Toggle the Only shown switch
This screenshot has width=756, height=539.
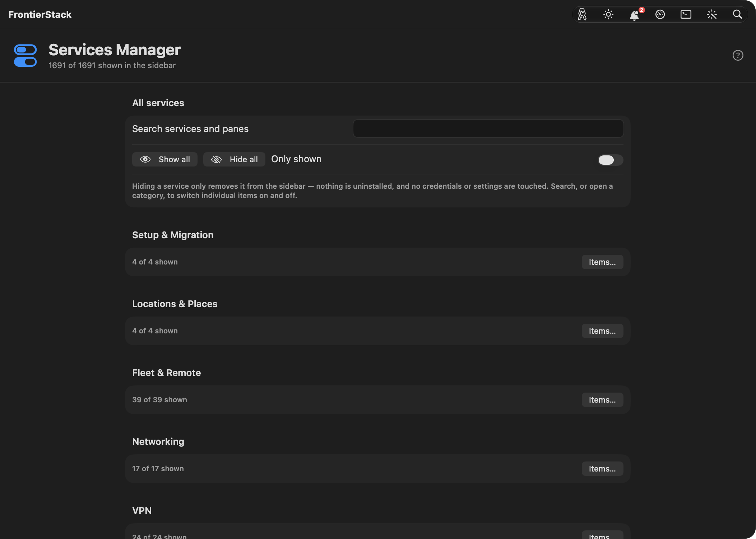(x=610, y=160)
